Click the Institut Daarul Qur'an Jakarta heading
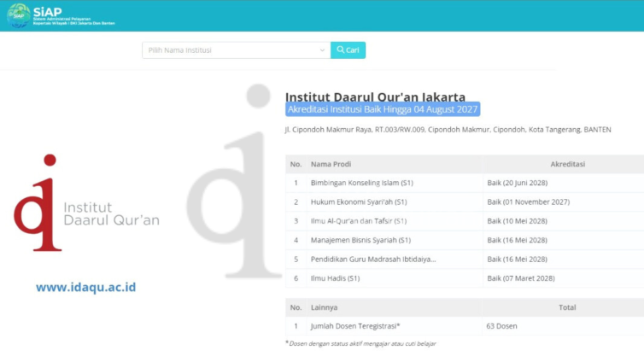The image size is (644, 362). pos(376,96)
